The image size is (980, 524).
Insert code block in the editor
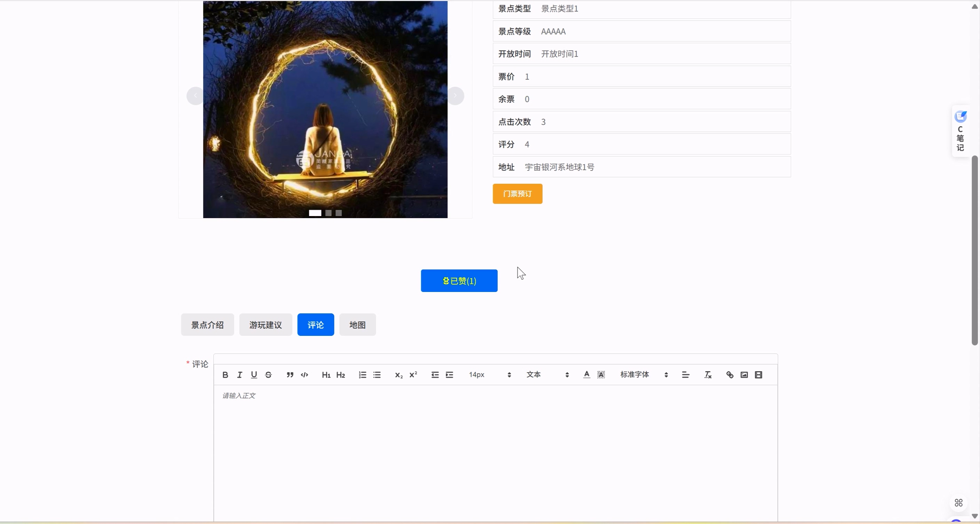[x=305, y=375]
